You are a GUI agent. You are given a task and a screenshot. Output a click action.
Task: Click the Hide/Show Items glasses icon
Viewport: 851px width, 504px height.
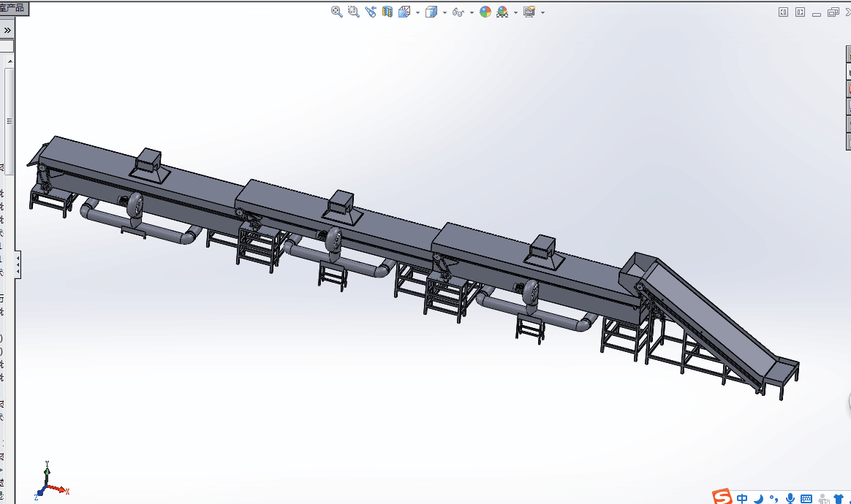458,12
